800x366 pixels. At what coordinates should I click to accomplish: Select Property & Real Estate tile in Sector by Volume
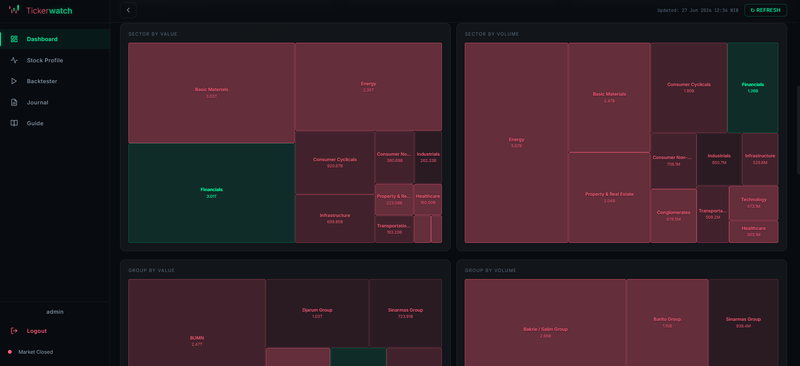pos(609,198)
